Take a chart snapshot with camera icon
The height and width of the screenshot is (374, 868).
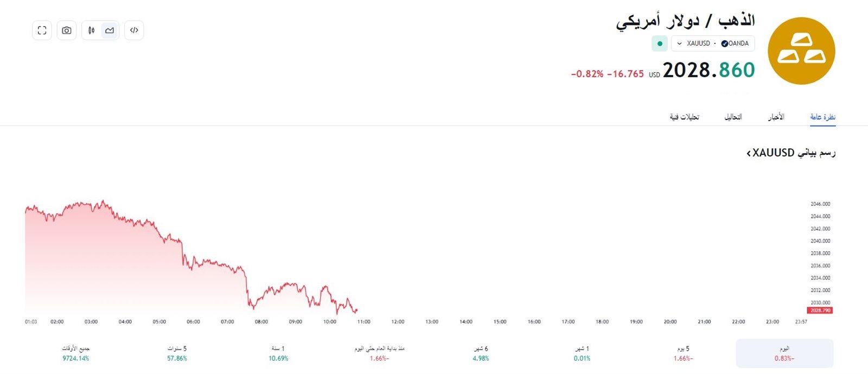click(x=67, y=30)
